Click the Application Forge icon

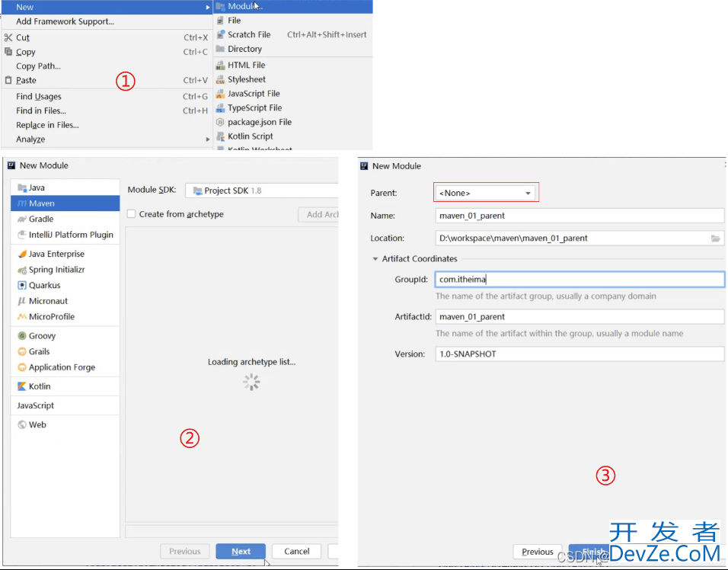click(22, 367)
